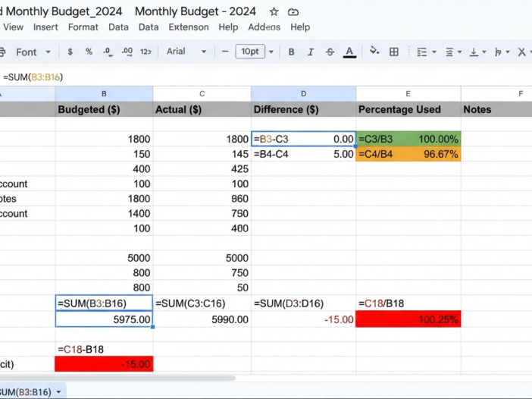Format as currency with dollar icon
This screenshot has height=399, width=532.
pyautogui.click(x=70, y=52)
